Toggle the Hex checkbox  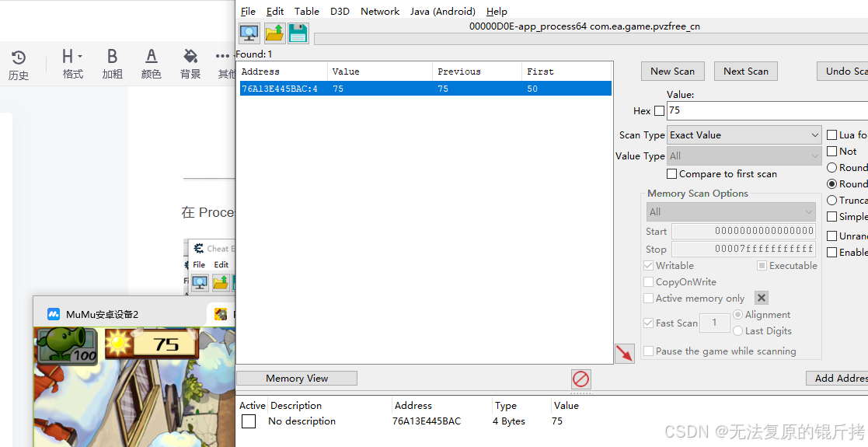coord(659,111)
